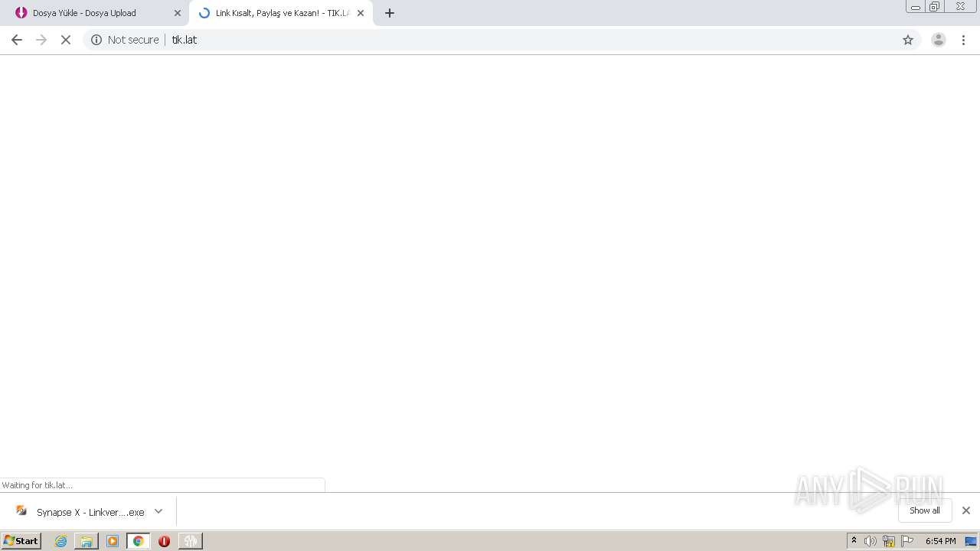Click the forward navigation arrow
This screenshot has height=551, width=980.
click(41, 40)
